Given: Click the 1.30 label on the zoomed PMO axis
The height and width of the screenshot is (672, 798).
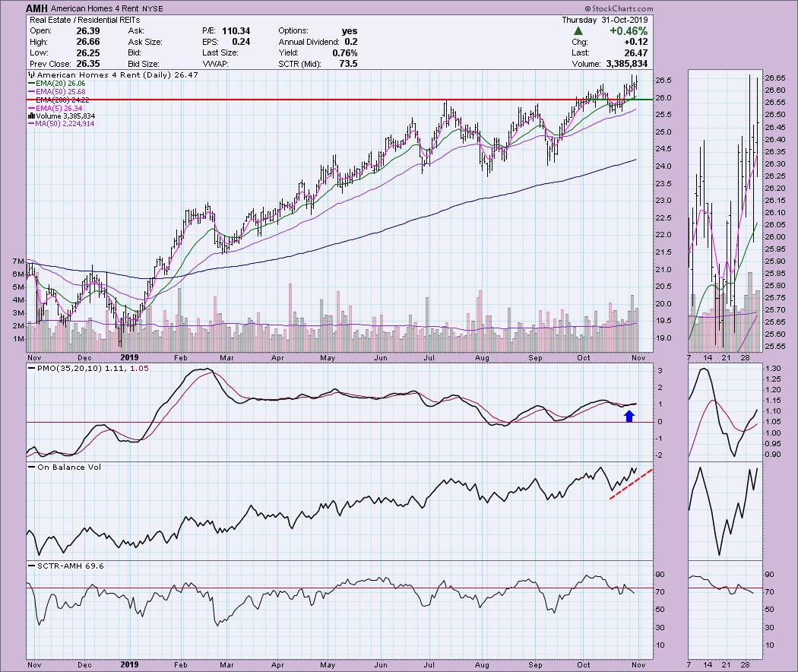Looking at the screenshot, I should click(x=773, y=369).
